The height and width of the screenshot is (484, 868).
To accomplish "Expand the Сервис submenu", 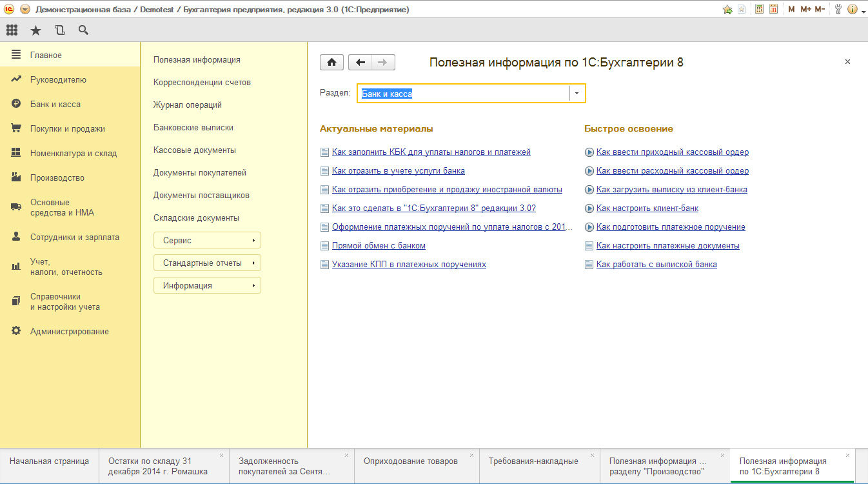I will tap(207, 241).
